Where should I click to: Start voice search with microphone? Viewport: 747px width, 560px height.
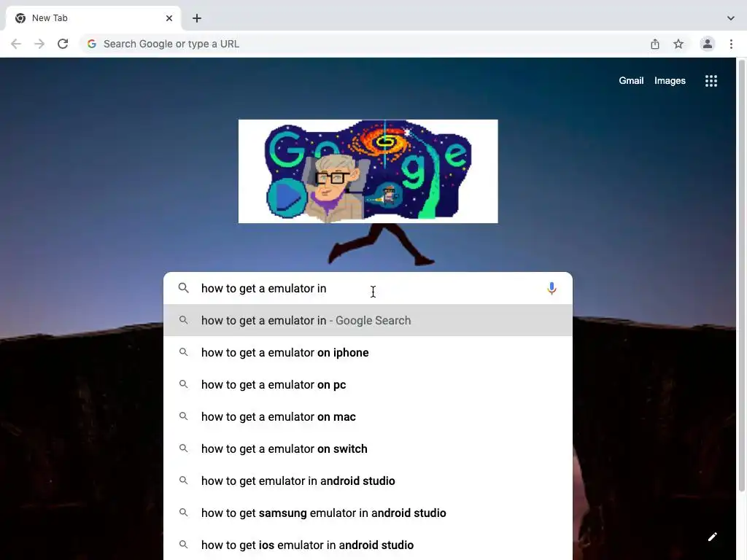pyautogui.click(x=551, y=289)
